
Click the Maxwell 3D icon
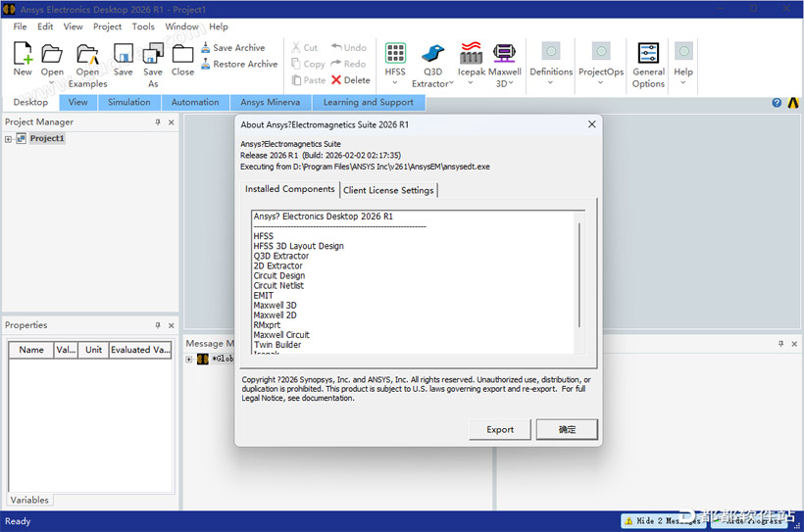point(504,53)
